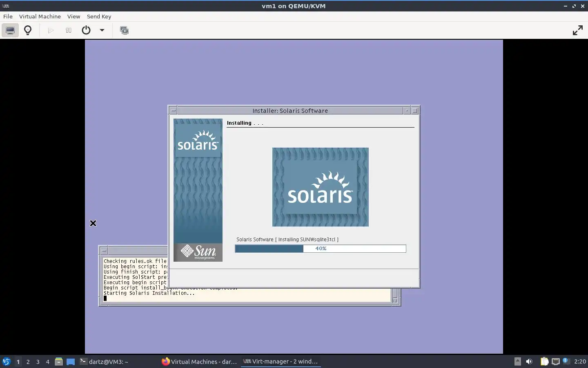Screen dimensions: 588x368
Task: Click 'Starting Solaris Installation...' console line
Action: click(x=149, y=293)
